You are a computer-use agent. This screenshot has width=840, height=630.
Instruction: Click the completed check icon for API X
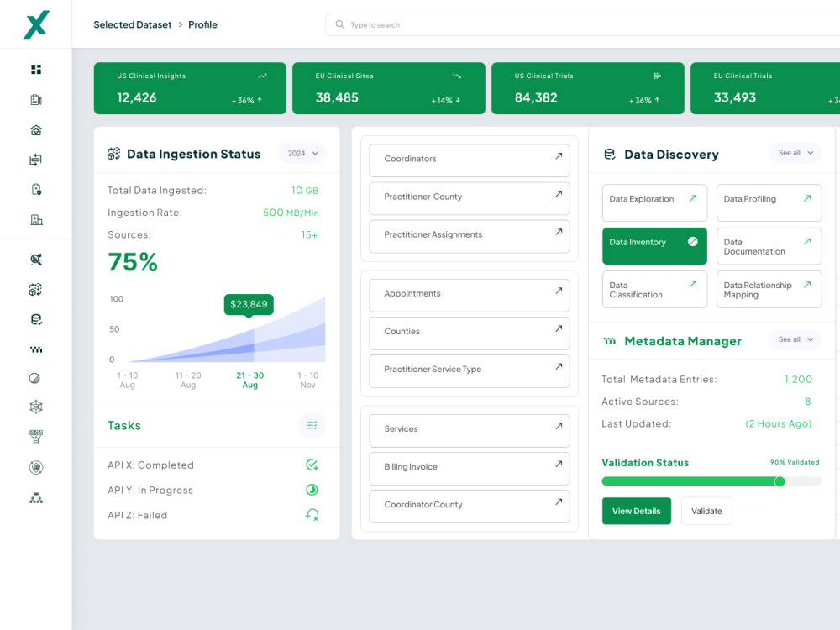tap(312, 465)
